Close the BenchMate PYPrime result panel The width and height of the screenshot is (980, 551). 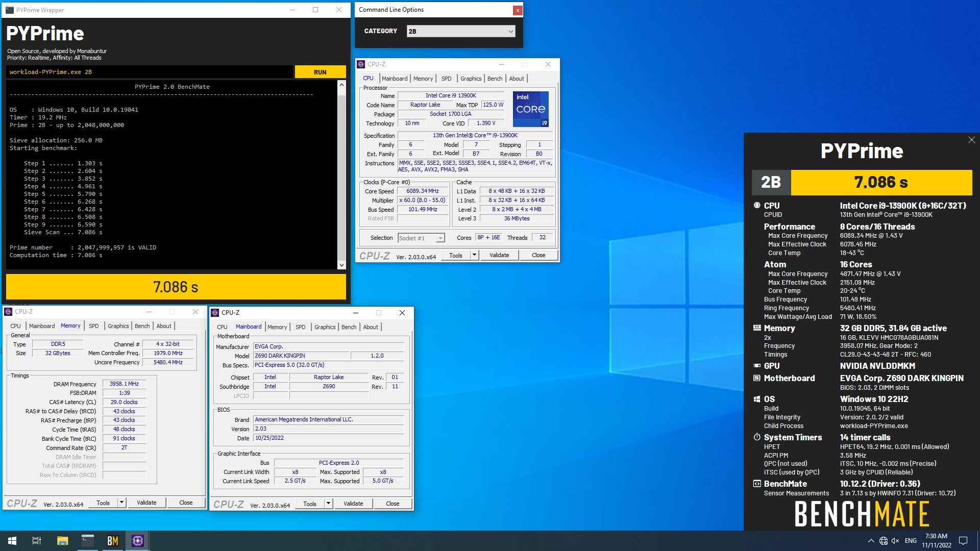(971, 140)
